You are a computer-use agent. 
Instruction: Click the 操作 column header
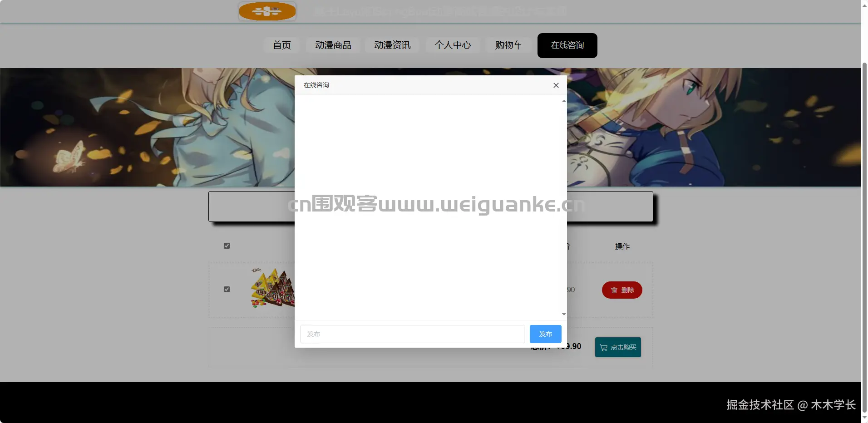point(622,246)
